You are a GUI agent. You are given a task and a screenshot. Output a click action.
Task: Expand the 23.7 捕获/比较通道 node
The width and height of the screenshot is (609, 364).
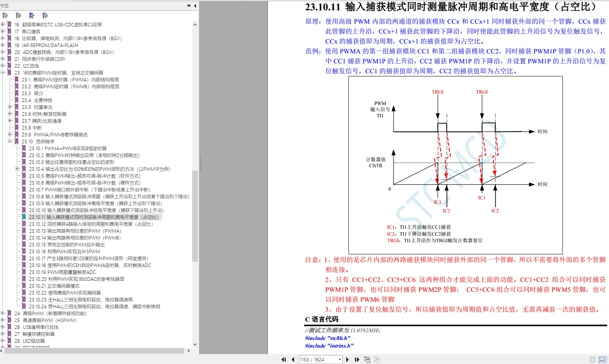coord(10,121)
